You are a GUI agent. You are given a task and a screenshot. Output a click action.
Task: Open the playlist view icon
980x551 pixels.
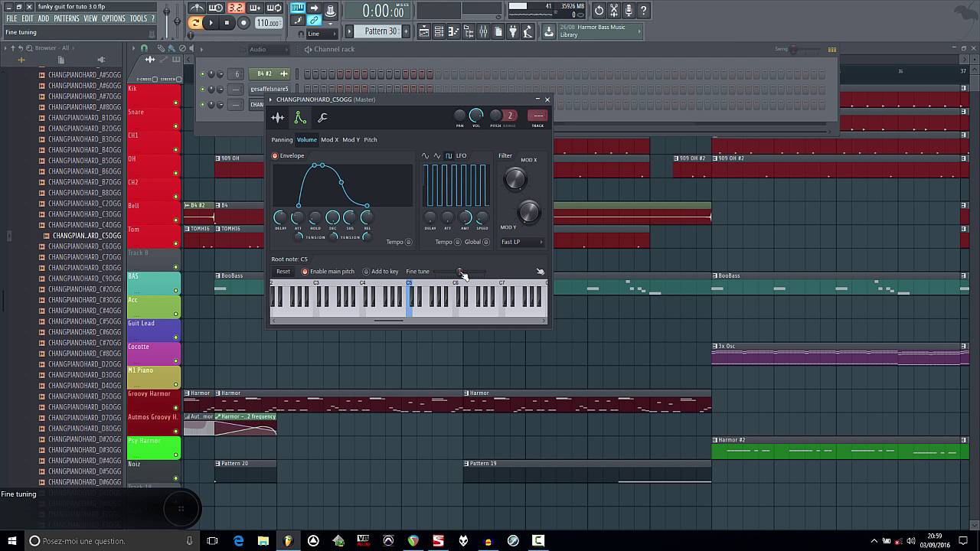click(423, 31)
